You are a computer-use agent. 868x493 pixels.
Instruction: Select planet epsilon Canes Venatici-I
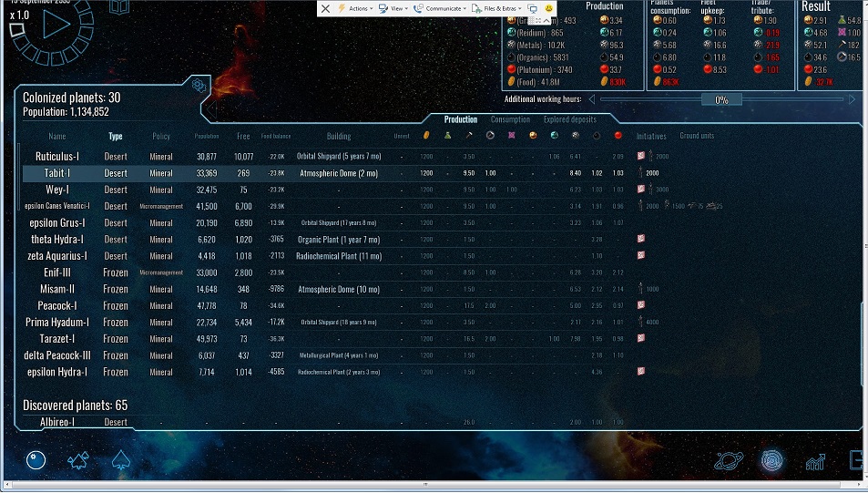click(57, 206)
